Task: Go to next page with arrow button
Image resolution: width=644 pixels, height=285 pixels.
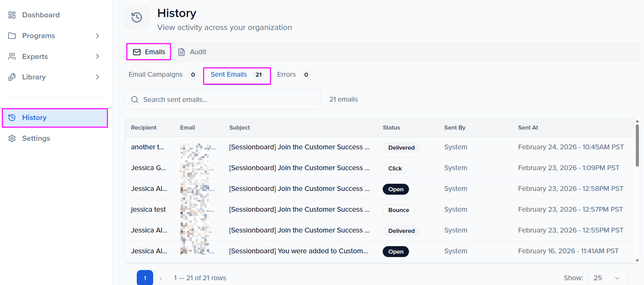Action: coord(161,278)
